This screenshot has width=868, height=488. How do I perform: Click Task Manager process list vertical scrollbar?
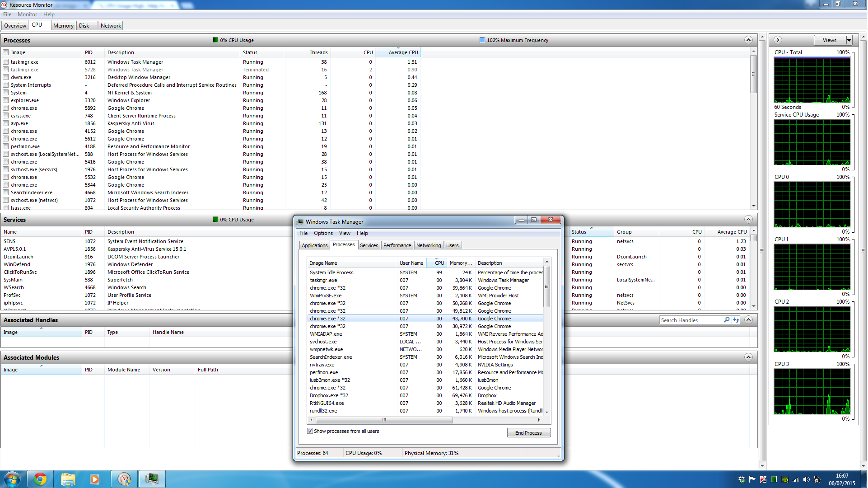tap(546, 286)
